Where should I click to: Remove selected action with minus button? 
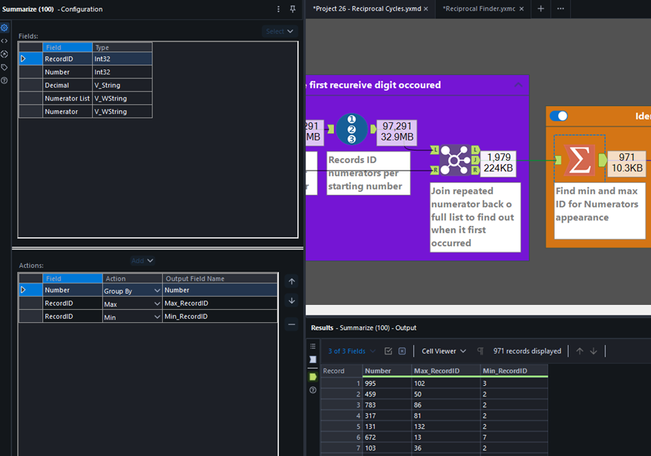click(x=291, y=324)
